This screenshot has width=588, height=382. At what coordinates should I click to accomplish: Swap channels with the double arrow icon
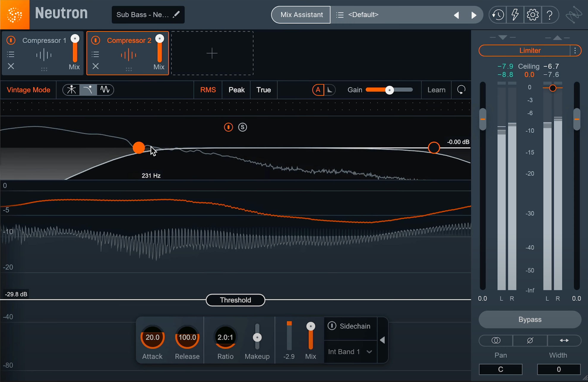564,340
